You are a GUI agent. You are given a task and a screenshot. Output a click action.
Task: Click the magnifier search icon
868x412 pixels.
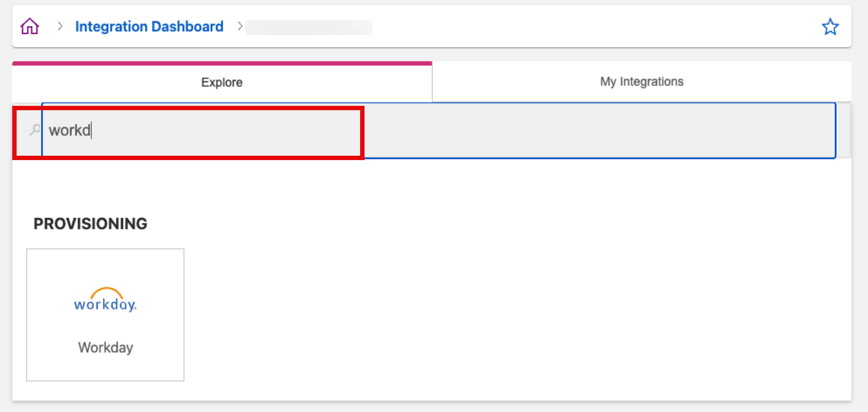coord(35,130)
